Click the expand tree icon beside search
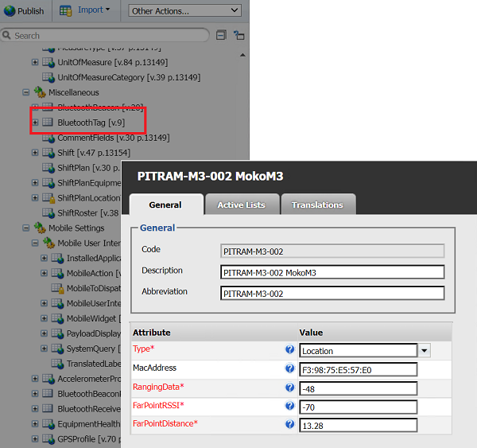 point(239,35)
